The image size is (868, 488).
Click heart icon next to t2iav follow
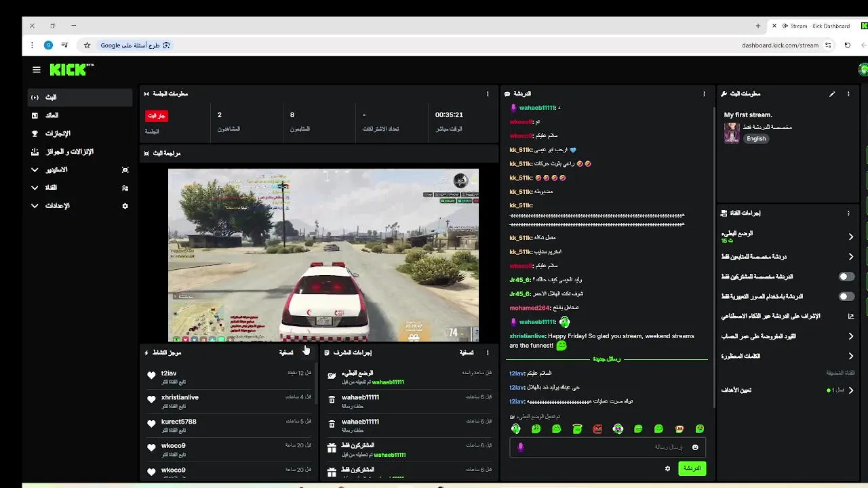pyautogui.click(x=151, y=375)
